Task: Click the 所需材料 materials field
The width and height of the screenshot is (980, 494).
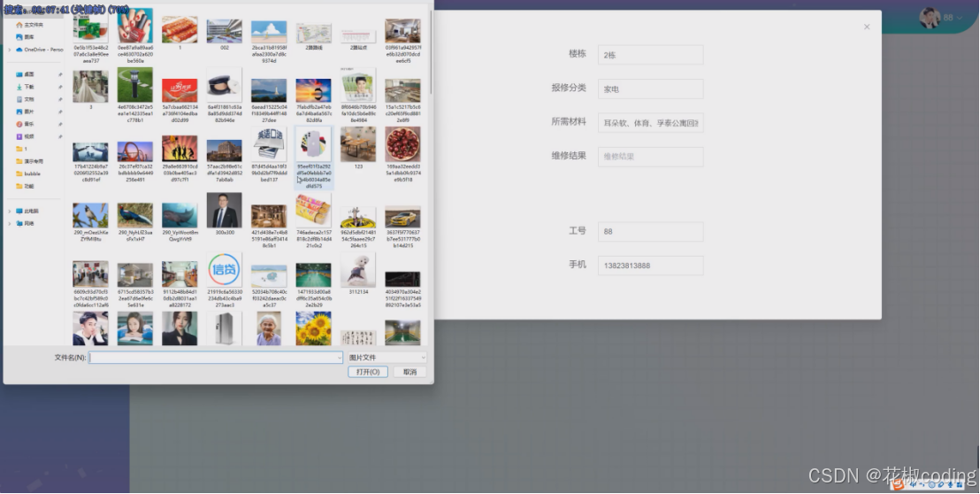Action: [650, 122]
